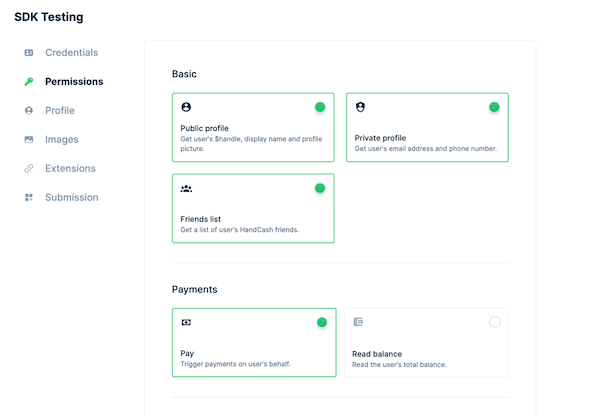Click the Profile person icon in sidebar
This screenshot has height=416, width=600.
29,111
